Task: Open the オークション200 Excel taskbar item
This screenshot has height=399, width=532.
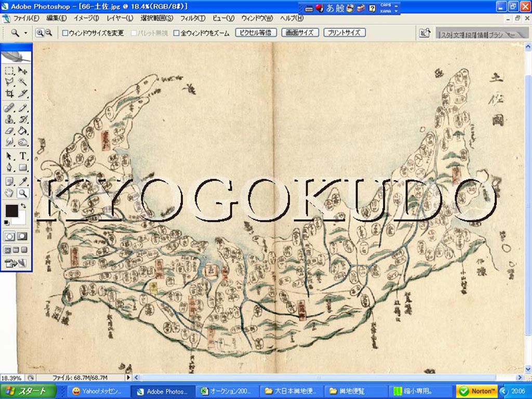Action: pos(226,391)
